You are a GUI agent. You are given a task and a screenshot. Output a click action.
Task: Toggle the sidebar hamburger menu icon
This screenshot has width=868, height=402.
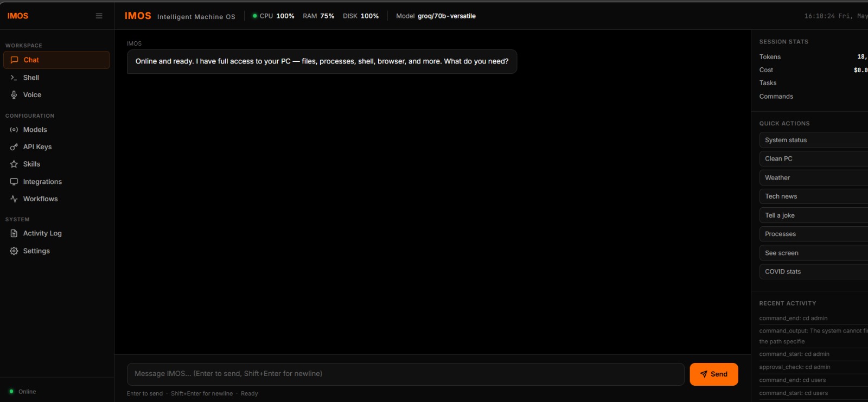(x=99, y=16)
